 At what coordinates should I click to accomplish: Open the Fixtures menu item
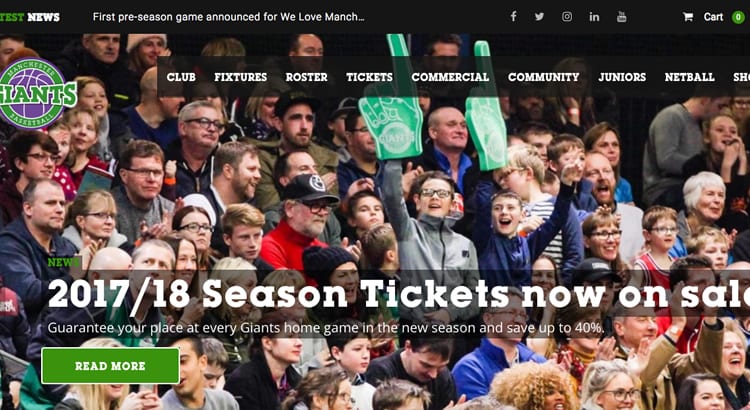point(241,77)
